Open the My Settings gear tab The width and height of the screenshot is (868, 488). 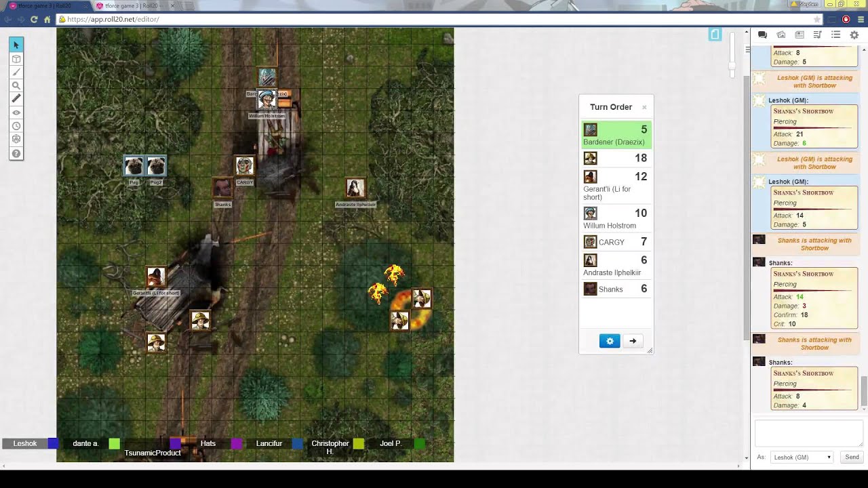[854, 35]
